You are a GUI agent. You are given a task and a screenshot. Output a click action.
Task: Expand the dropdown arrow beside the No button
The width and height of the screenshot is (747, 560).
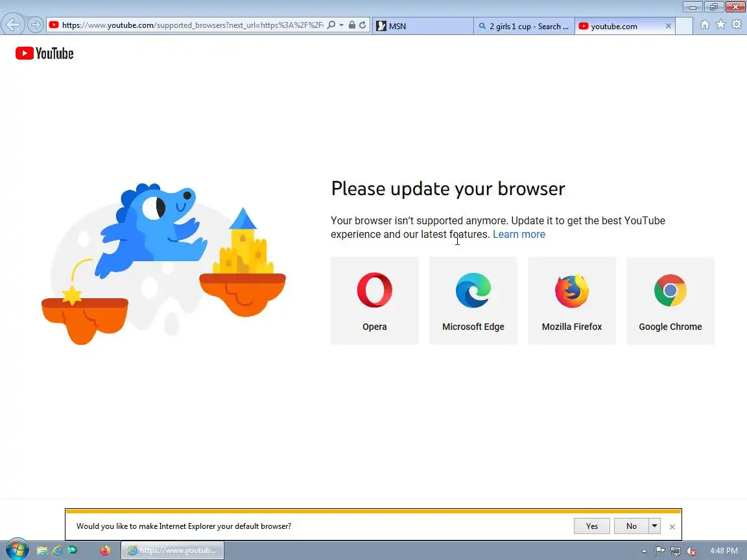point(654,526)
